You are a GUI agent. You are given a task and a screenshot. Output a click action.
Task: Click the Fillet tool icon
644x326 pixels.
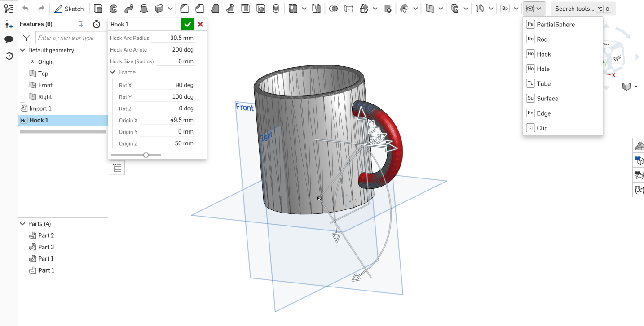[184, 9]
